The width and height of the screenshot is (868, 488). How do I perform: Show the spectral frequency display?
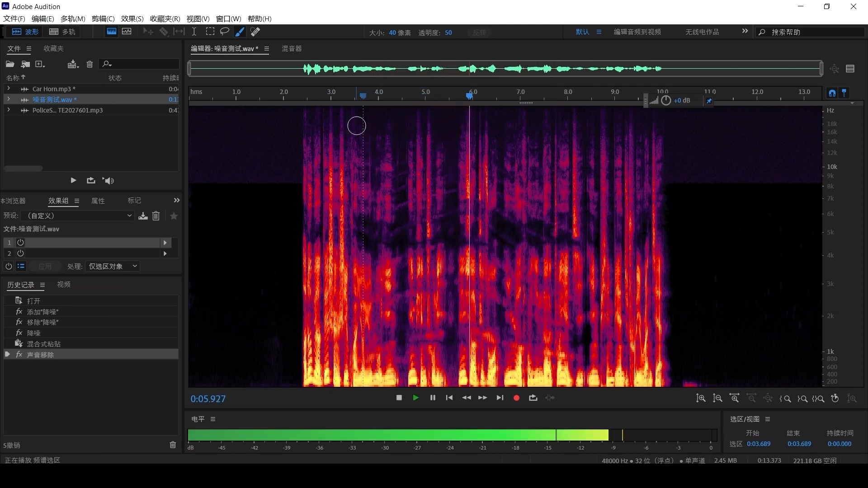click(x=111, y=32)
